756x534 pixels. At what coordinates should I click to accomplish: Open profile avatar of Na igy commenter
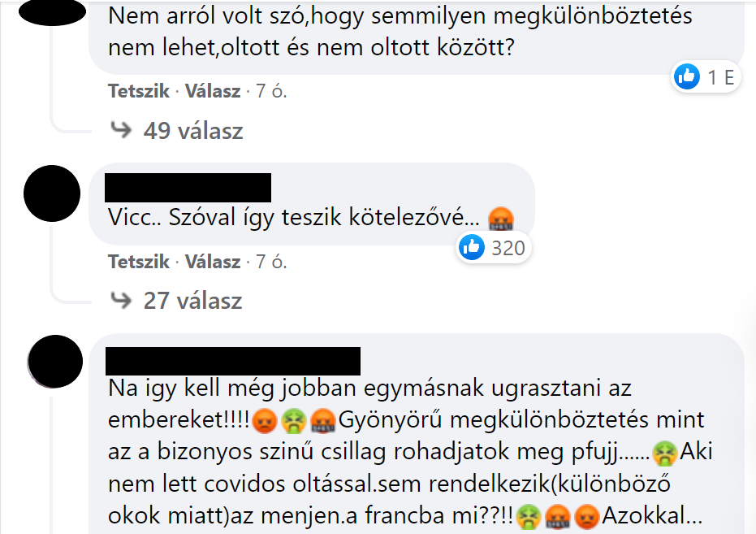pyautogui.click(x=55, y=362)
